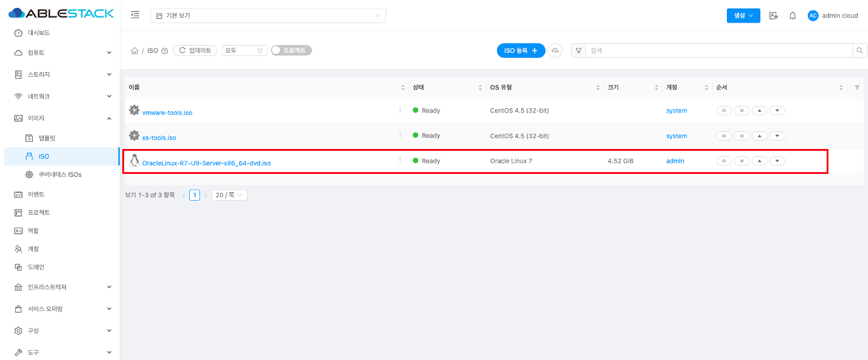Viewport: 868px width, 360px height.
Task: Click the ISO 등록 button
Action: [x=521, y=51]
